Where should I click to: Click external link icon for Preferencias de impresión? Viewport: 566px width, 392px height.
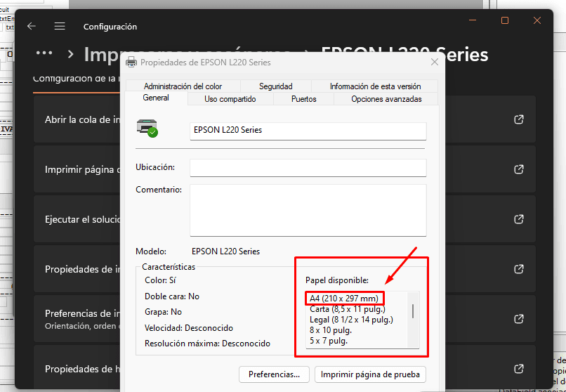point(519,319)
